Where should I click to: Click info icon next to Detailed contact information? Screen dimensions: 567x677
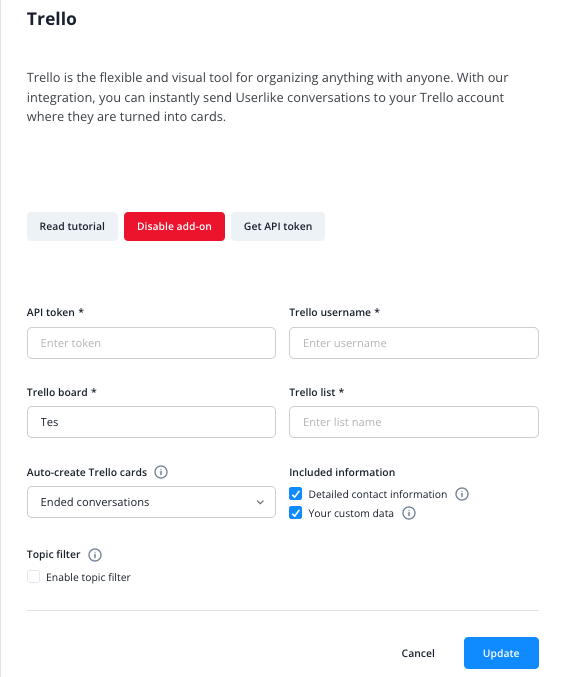462,494
